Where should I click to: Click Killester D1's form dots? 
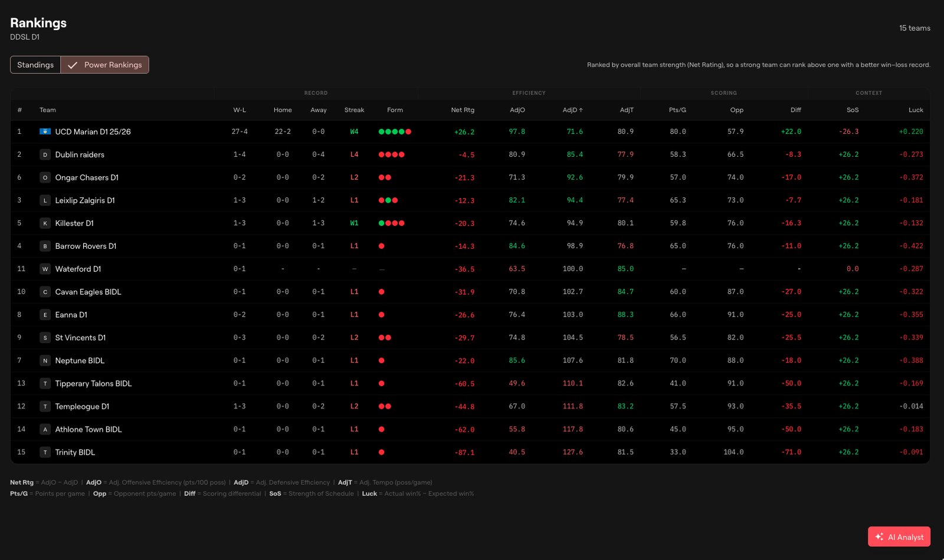pos(392,223)
